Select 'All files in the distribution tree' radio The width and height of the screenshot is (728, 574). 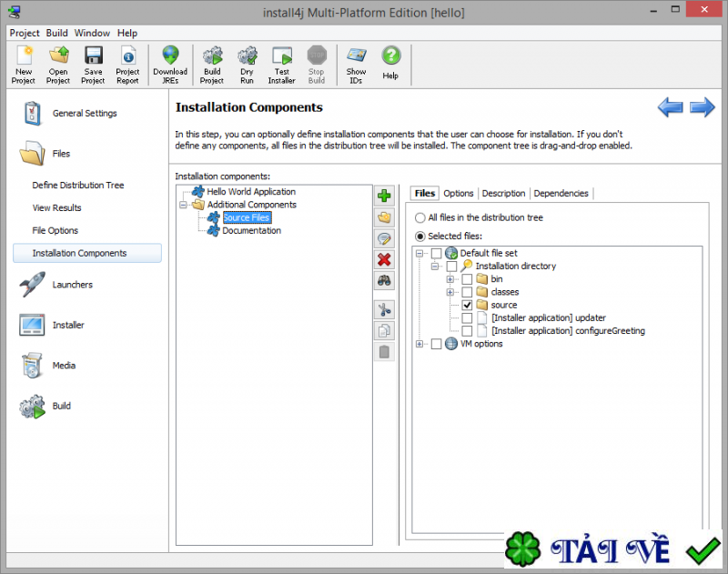click(x=420, y=217)
